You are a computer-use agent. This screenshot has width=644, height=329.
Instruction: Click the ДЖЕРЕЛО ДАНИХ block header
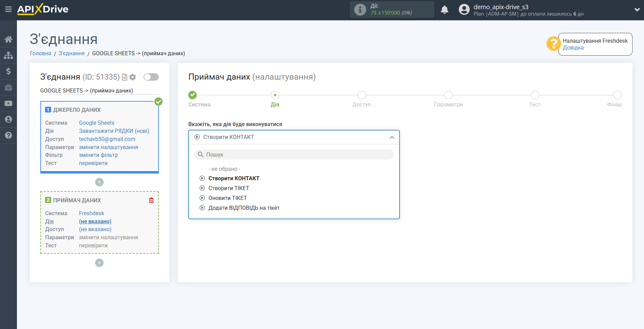pyautogui.click(x=77, y=110)
